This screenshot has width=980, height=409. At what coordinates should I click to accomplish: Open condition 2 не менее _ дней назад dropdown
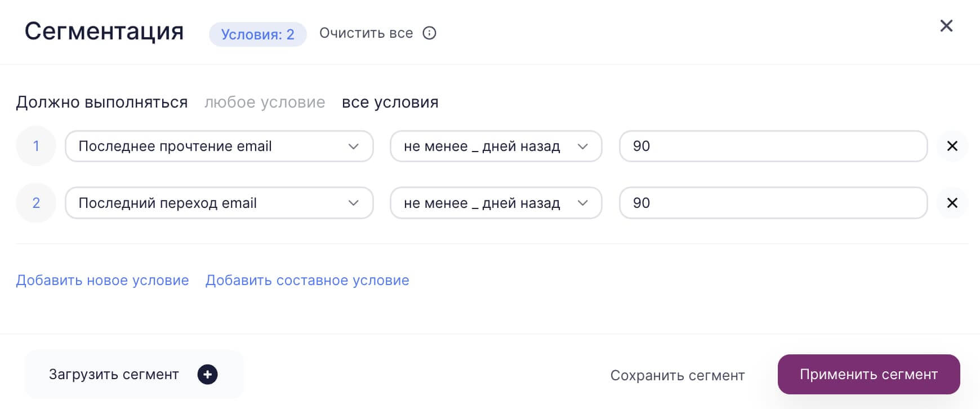(496, 203)
